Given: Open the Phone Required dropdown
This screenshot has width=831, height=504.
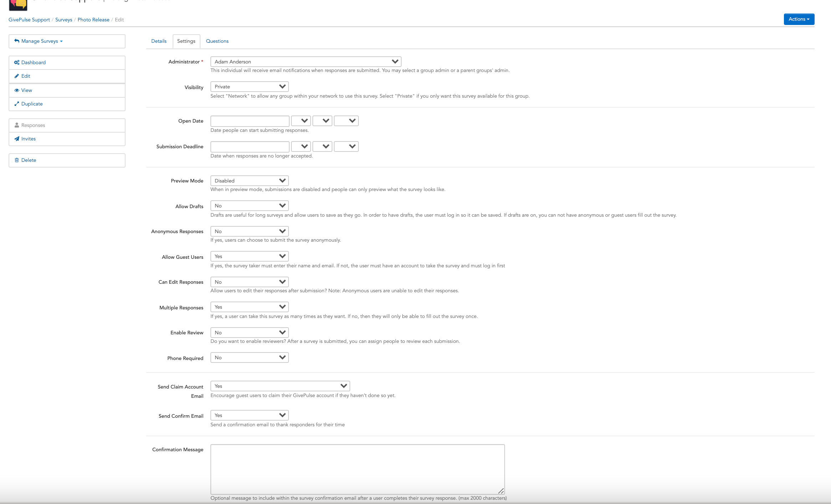Looking at the screenshot, I should coord(250,358).
